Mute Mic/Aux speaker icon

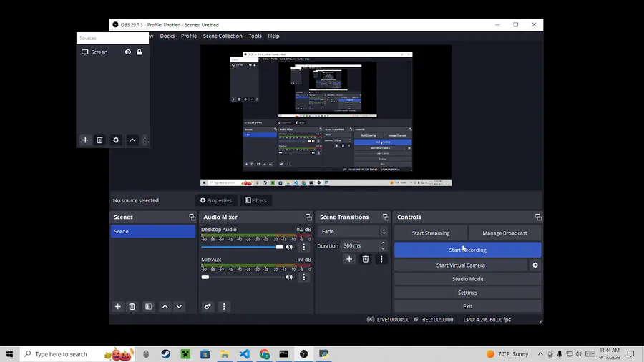289,277
